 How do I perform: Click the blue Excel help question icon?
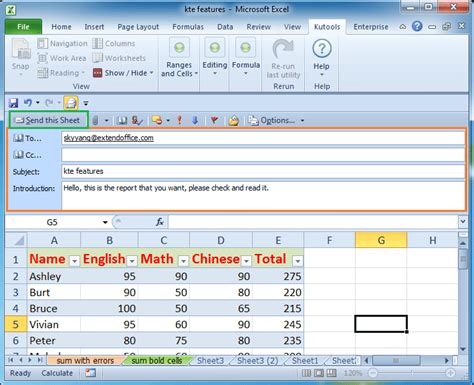pyautogui.click(x=417, y=26)
